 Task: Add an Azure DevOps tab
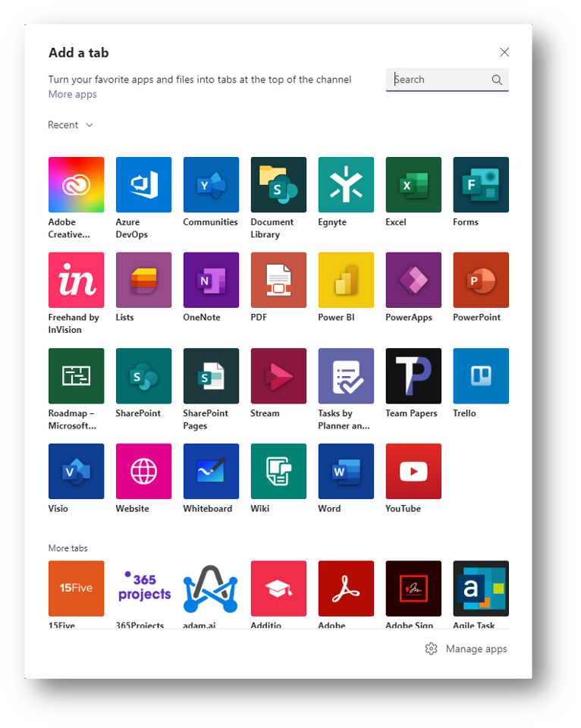click(143, 184)
